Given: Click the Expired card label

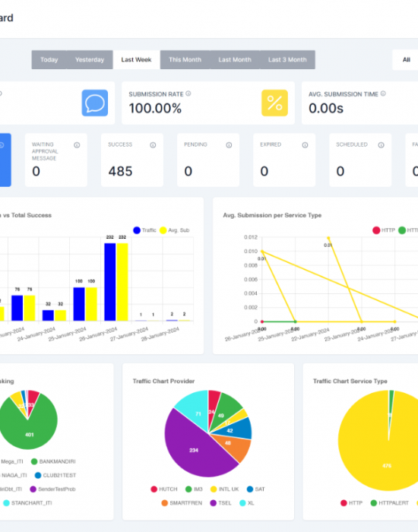Looking at the screenshot, I should click(x=271, y=144).
